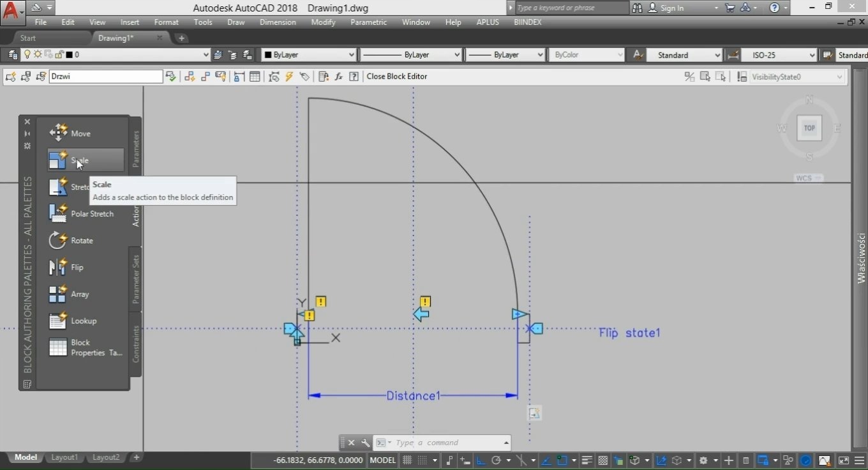Toggle lineweight display in status bar
The image size is (868, 470).
pyautogui.click(x=587, y=460)
